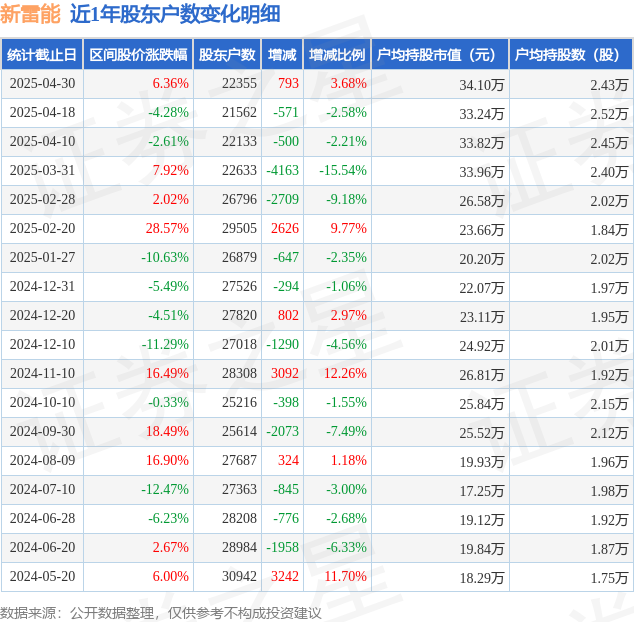Select the date cell 2024-05-20
The image size is (634, 622).
pyautogui.click(x=42, y=577)
